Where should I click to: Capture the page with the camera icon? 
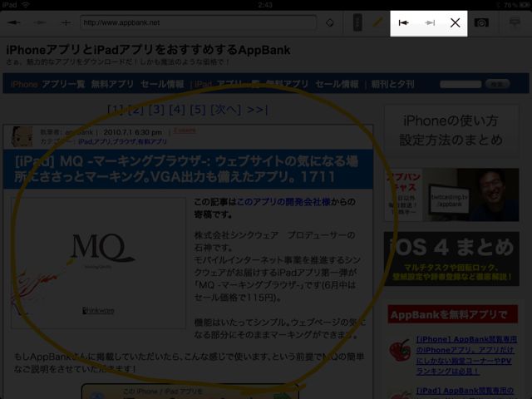point(481,22)
